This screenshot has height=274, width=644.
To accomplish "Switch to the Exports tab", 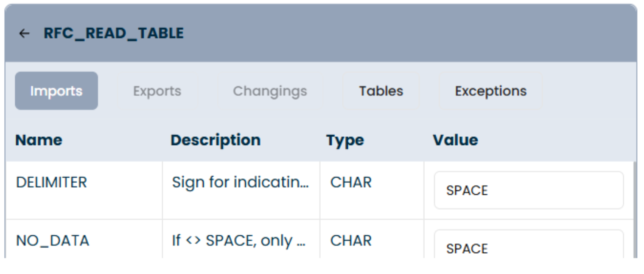I will pos(157,91).
